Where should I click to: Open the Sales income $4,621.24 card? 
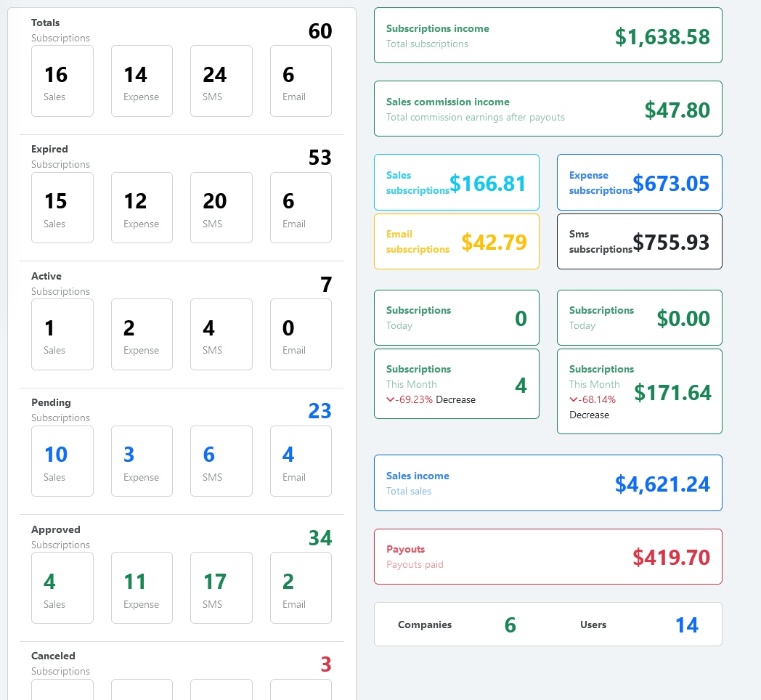click(548, 483)
